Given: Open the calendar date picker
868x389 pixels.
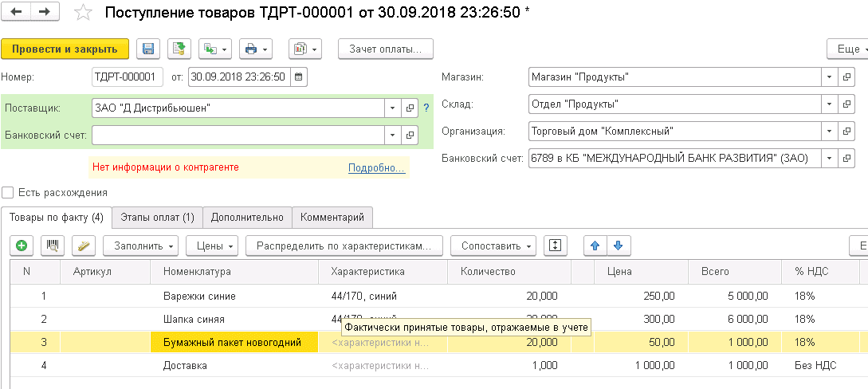Looking at the screenshot, I should (x=299, y=77).
